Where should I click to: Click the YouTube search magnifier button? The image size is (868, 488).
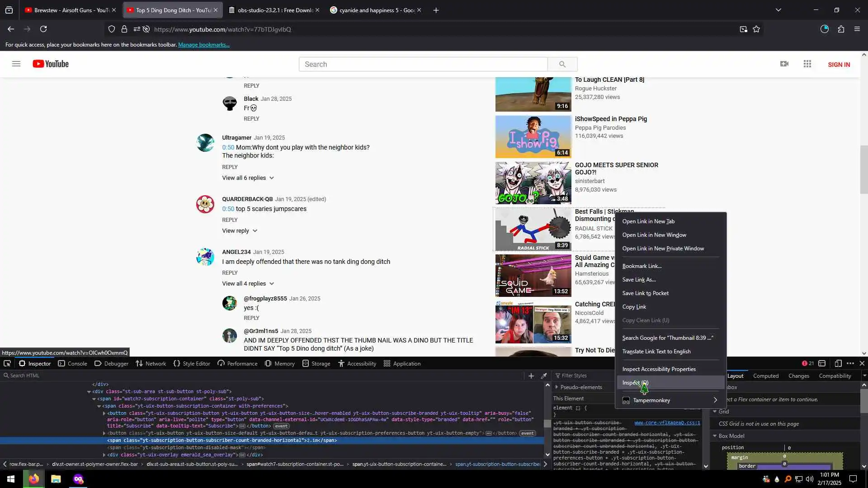click(562, 64)
